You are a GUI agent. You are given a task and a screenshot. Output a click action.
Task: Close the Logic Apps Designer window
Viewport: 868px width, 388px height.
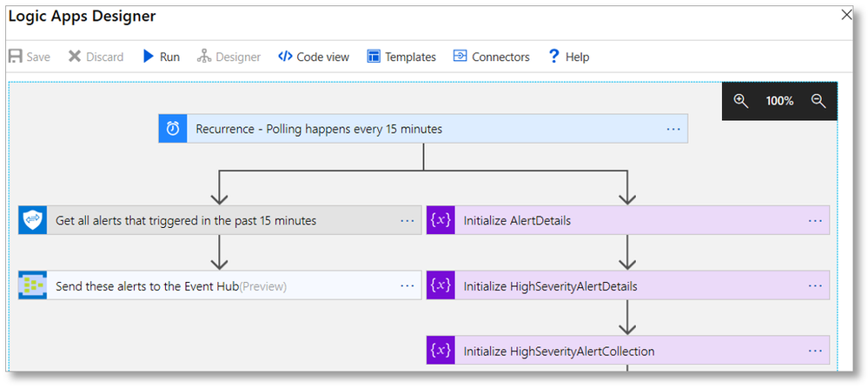[846, 15]
